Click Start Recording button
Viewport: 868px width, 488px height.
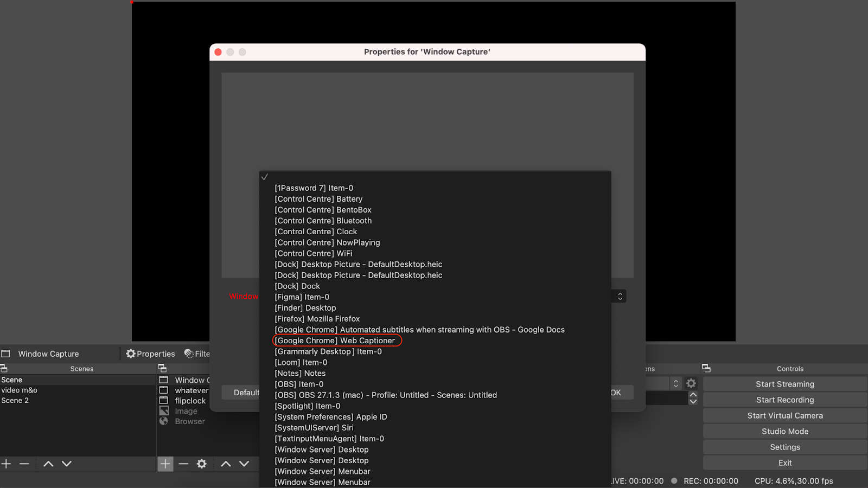pos(785,400)
